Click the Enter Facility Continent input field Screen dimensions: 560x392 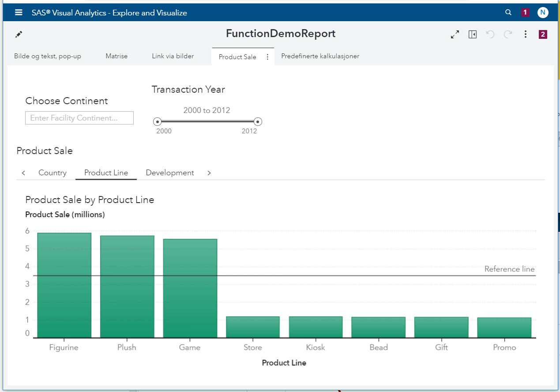tap(79, 118)
